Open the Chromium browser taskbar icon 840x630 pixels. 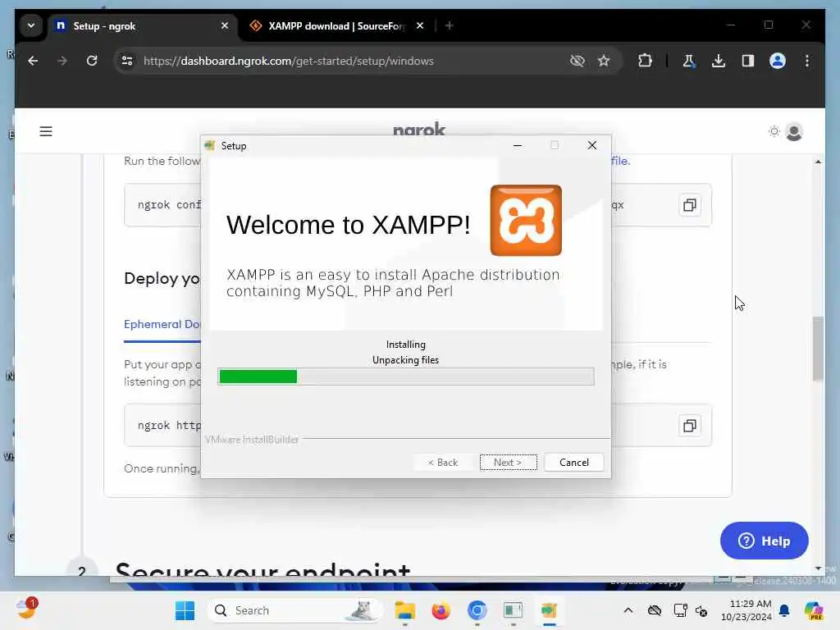coord(477,610)
